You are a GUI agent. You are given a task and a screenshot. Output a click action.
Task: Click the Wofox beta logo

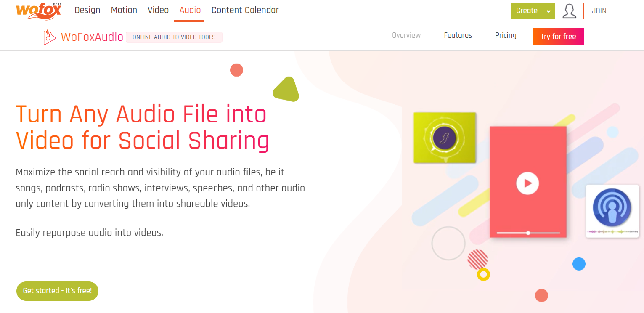click(x=39, y=10)
